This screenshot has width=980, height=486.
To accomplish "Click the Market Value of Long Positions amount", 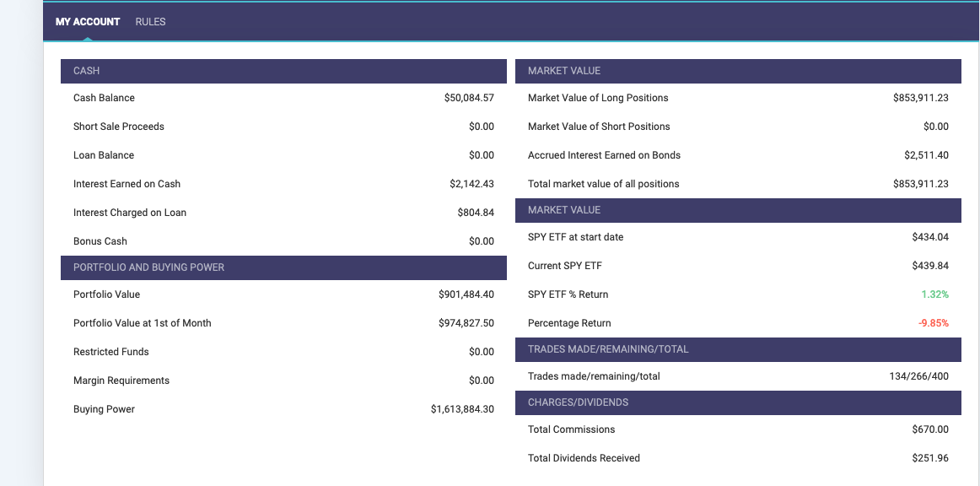I will point(920,98).
